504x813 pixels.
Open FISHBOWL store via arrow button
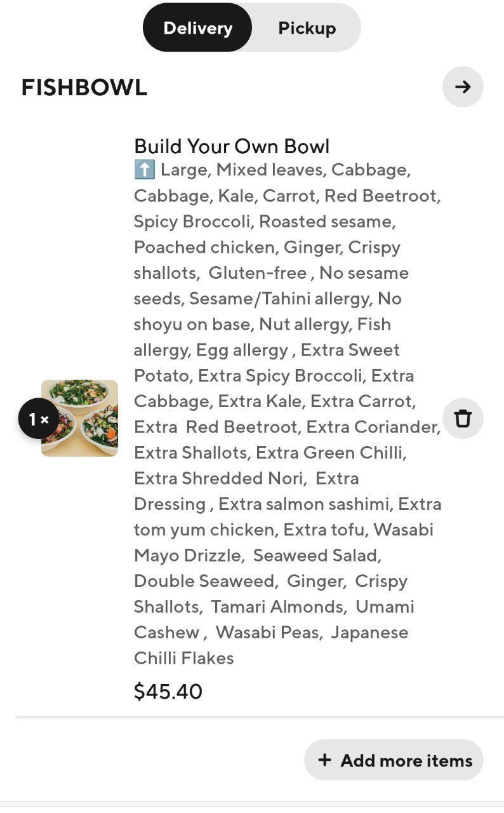tap(463, 87)
